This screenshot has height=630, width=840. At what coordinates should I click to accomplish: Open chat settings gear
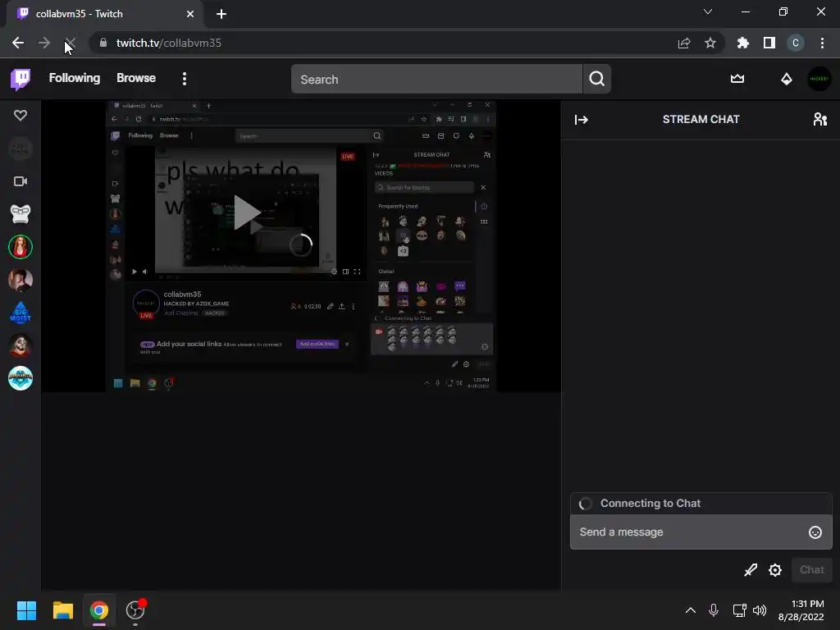coord(774,570)
